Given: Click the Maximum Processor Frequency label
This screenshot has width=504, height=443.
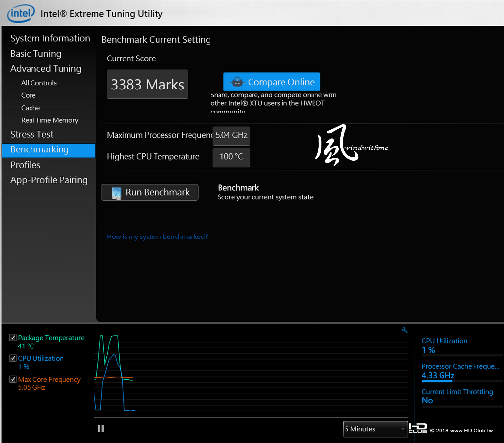Looking at the screenshot, I should [159, 135].
